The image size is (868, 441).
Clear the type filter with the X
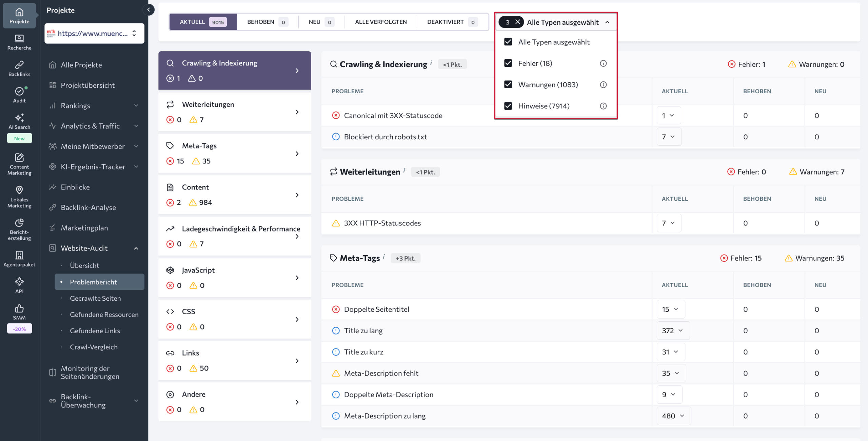[517, 22]
